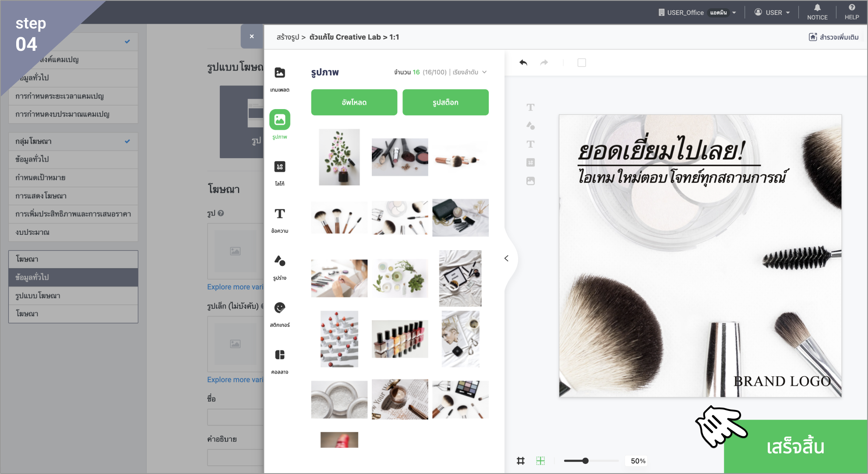Viewport: 868px width, 474px height.
Task: Open the collage (คอลลาจ) tool icon
Action: coord(279,355)
